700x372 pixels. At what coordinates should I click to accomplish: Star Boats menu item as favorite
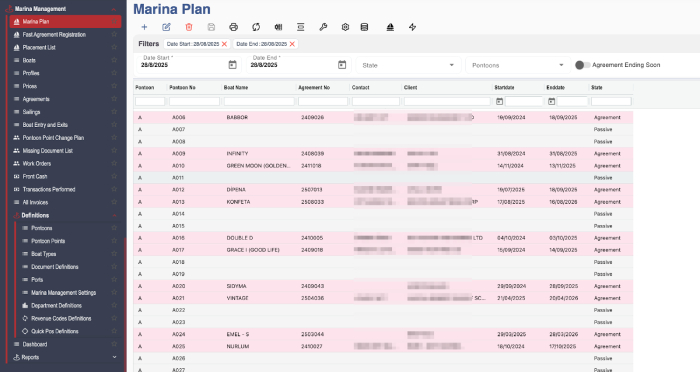[114, 60]
